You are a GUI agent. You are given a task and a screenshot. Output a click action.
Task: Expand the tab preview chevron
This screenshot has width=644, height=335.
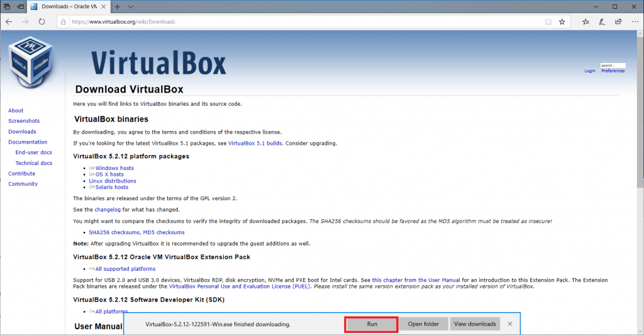click(130, 6)
